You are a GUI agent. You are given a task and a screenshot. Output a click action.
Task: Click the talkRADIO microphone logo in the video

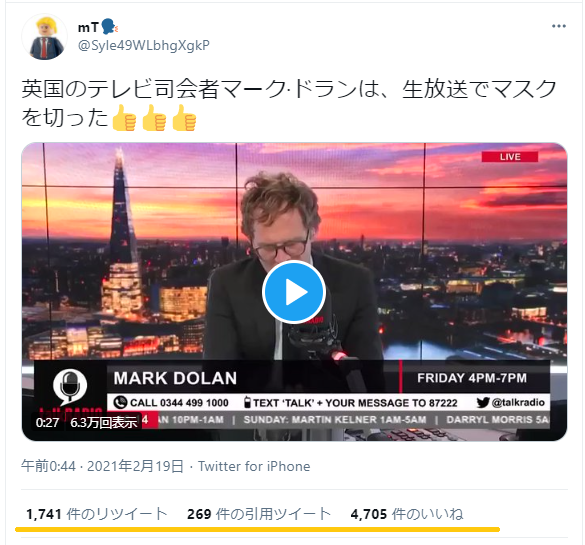pos(70,387)
